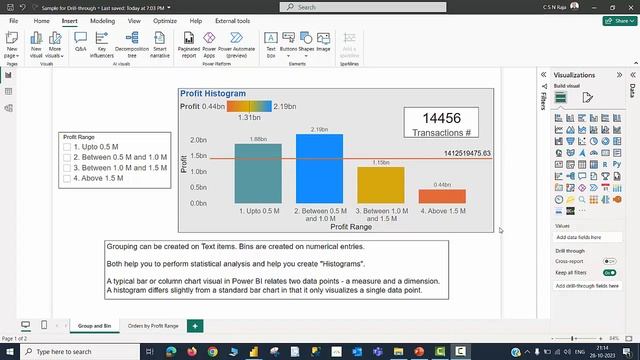Screen dimensions: 640x360
Task: Pick the Line chart visual
Action: (559, 130)
